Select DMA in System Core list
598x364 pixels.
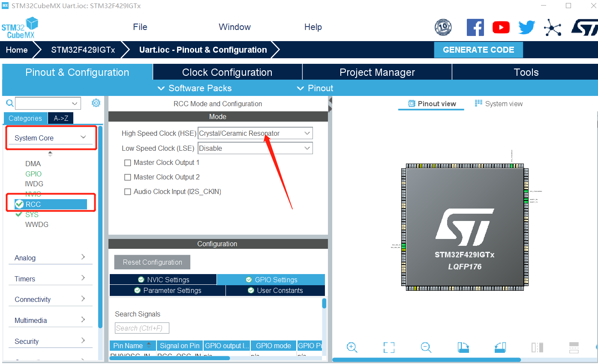33,164
